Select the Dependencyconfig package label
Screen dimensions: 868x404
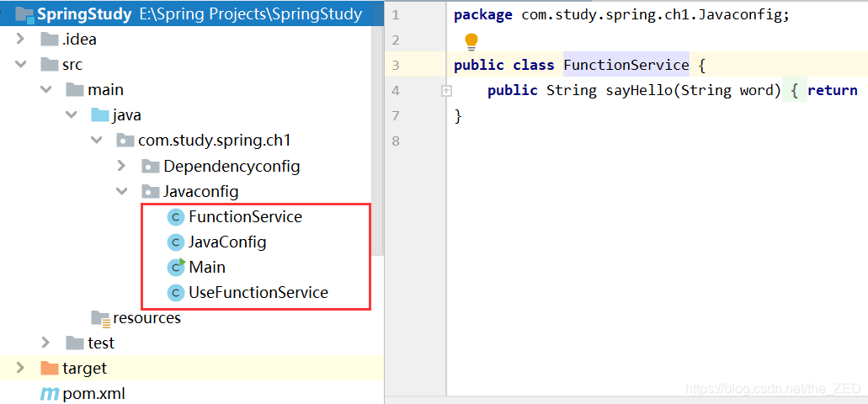pos(232,166)
